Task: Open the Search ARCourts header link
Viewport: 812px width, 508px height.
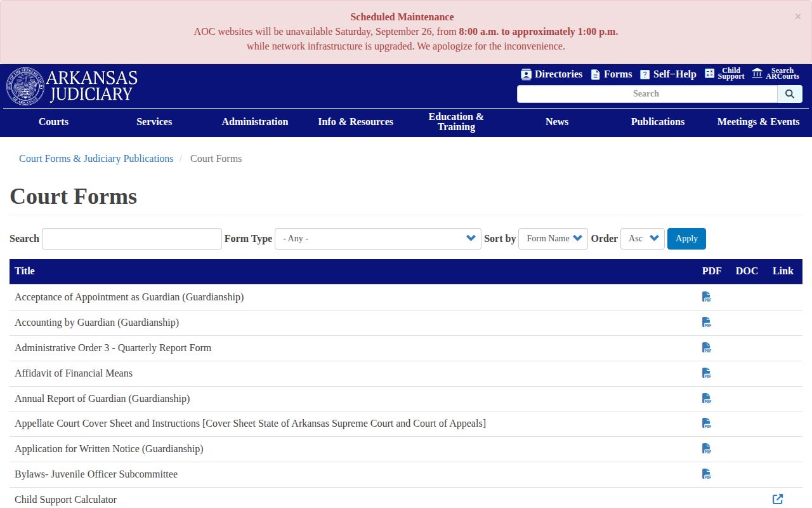Action: [x=775, y=74]
